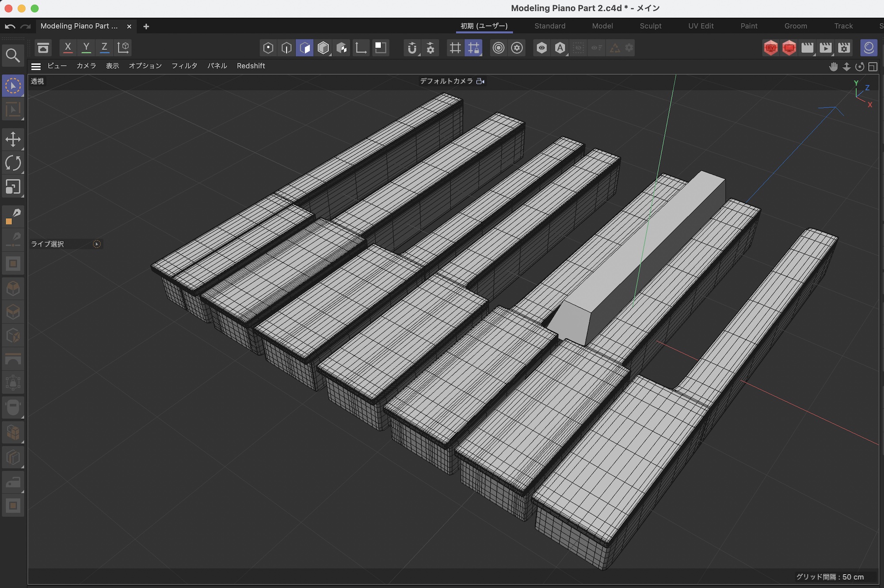Viewport: 884px width, 588px height.
Task: Switch to Points mode icon
Action: [268, 48]
